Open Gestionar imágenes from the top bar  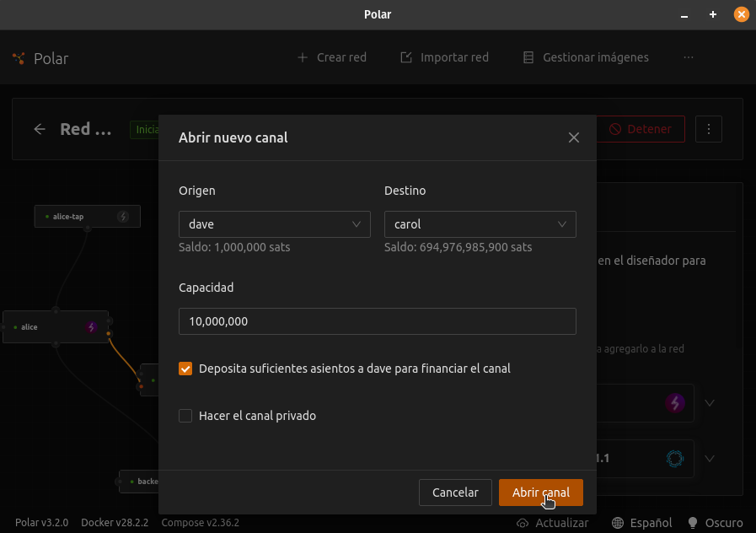[586, 57]
